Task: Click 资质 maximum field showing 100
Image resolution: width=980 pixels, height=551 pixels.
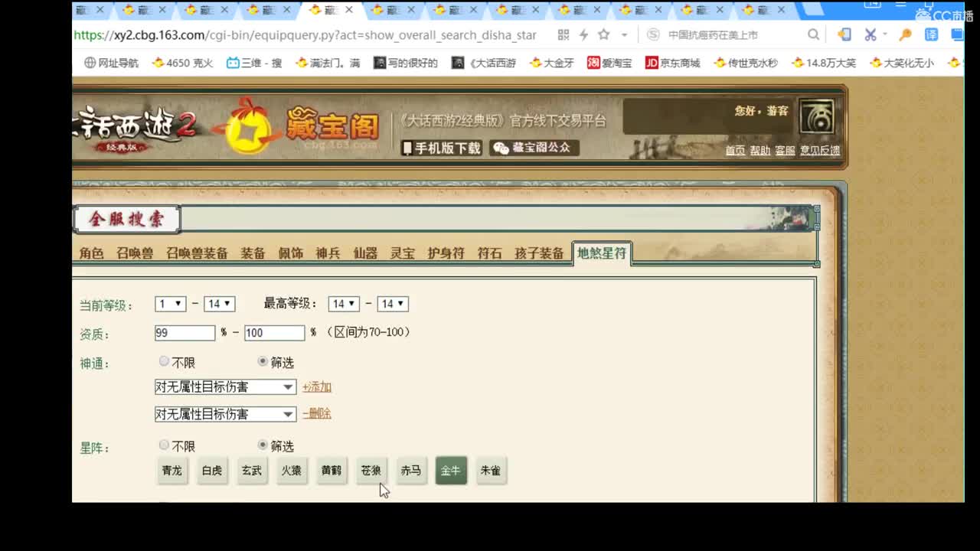Action: [275, 333]
